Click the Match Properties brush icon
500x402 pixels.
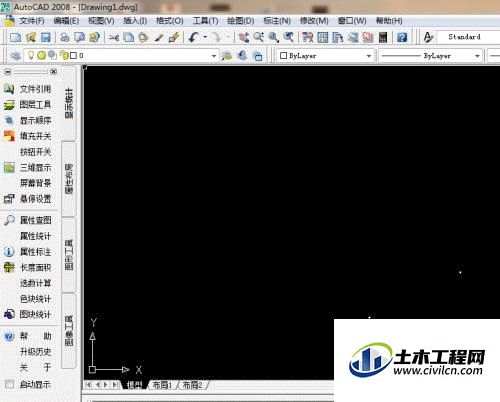(159, 37)
